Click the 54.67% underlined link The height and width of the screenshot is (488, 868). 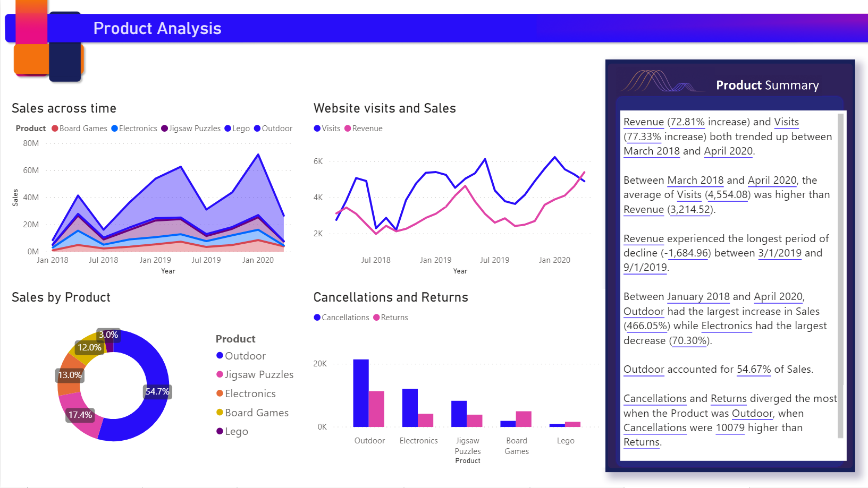click(753, 369)
